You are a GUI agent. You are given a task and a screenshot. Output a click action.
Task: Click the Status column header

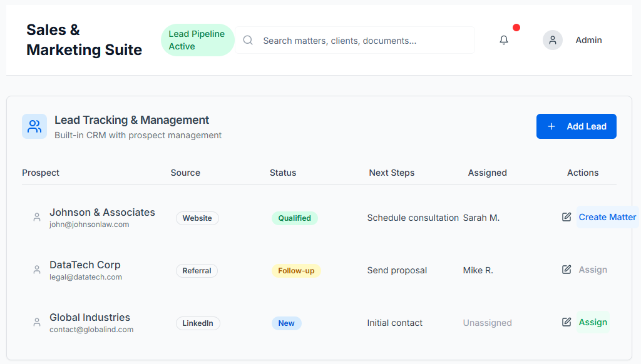point(283,173)
